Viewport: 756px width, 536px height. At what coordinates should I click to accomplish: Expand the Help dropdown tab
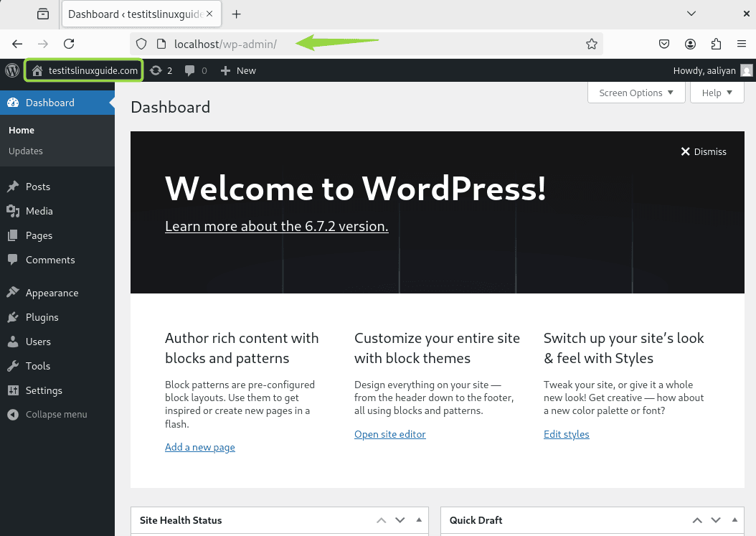click(x=717, y=93)
